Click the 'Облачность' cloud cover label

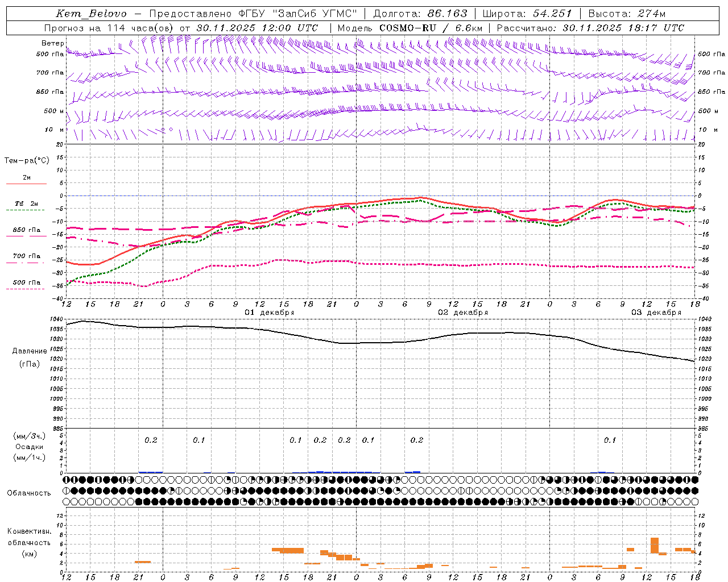coord(29,493)
